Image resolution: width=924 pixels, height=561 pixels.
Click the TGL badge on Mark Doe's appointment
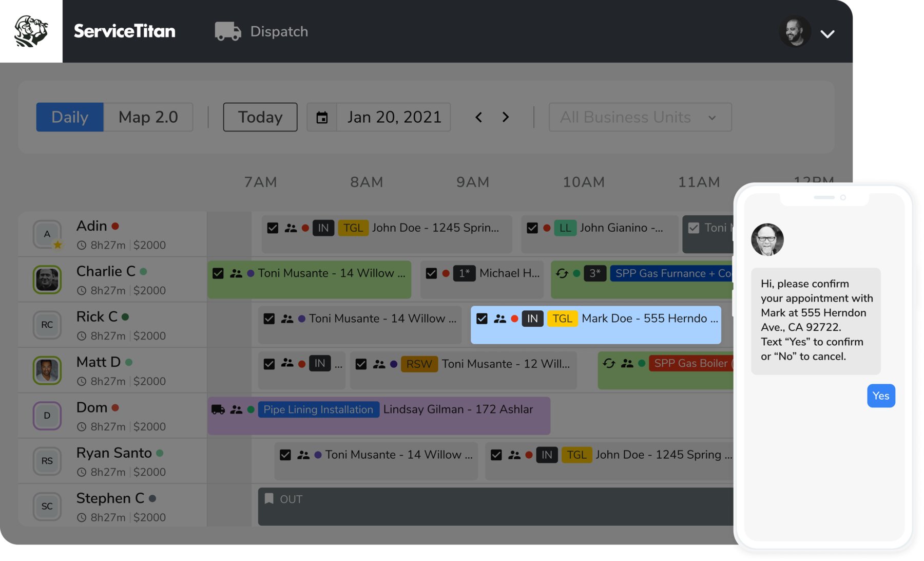[562, 319]
